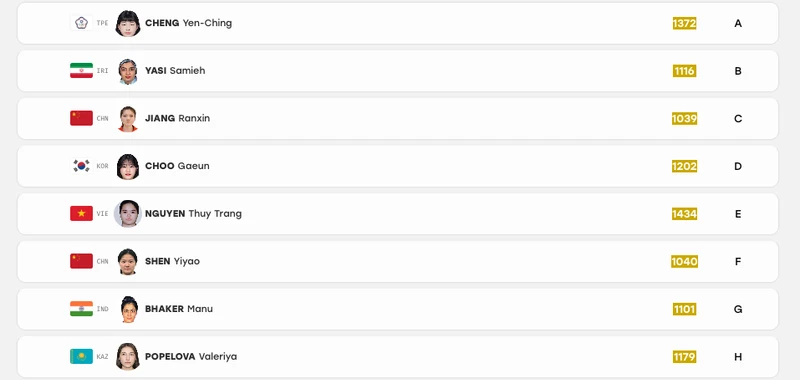Click the highlighted 1372 bib number
800x380 pixels.
684,23
